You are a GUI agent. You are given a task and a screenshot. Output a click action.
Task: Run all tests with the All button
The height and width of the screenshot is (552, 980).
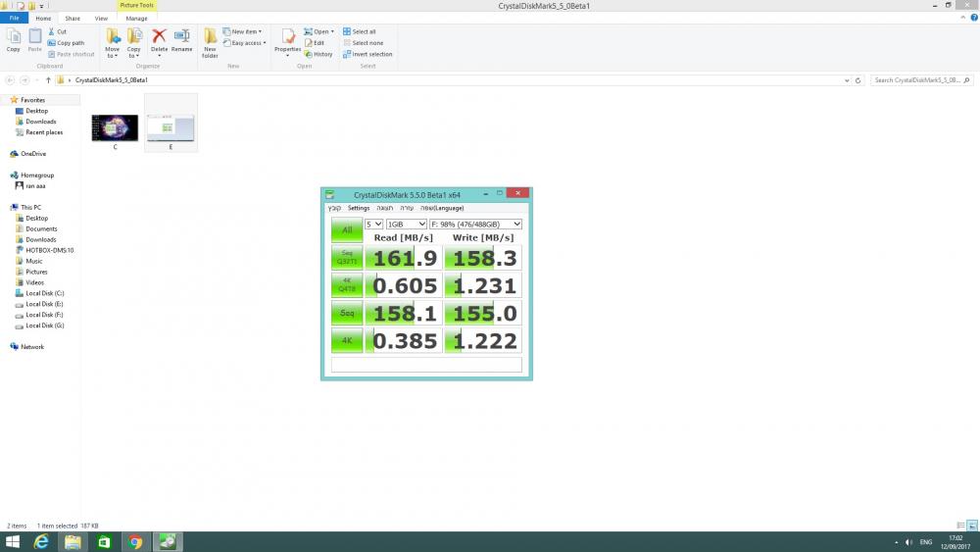(x=347, y=230)
